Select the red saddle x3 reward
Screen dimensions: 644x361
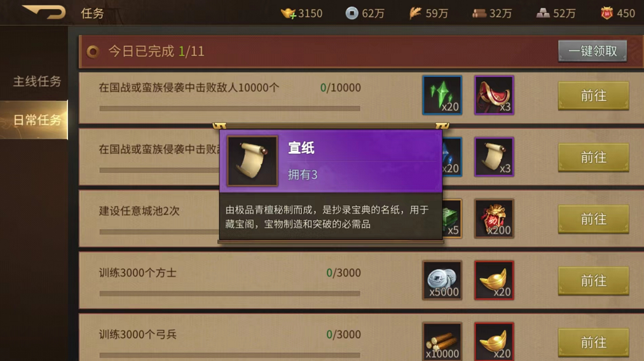point(494,95)
